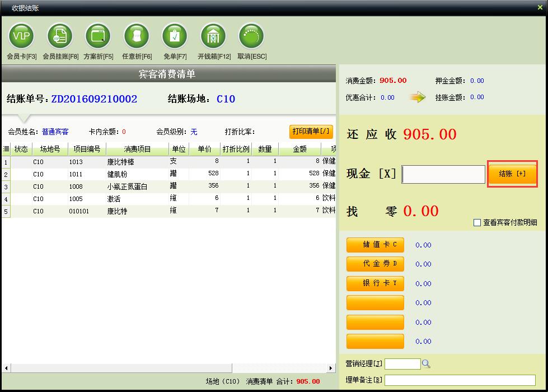Click the first blank orange payment button
The width and height of the screenshot is (548, 392).
point(376,302)
